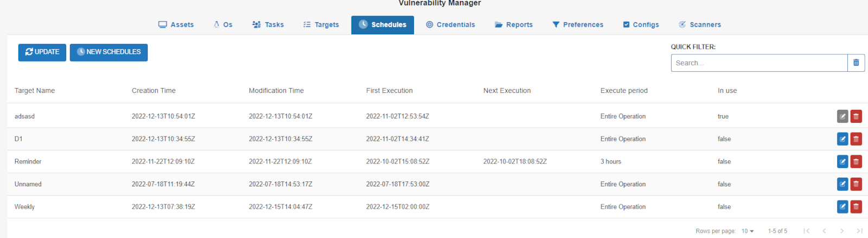Focus the quick filter search field
The width and height of the screenshot is (868, 238).
(x=759, y=63)
